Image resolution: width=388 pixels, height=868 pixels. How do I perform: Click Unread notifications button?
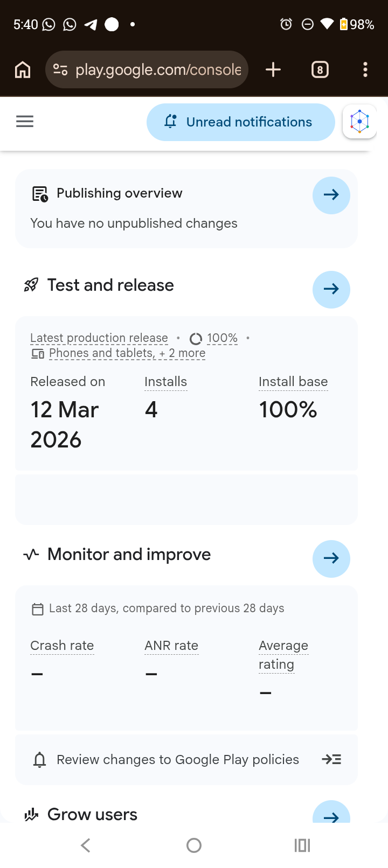tap(241, 122)
